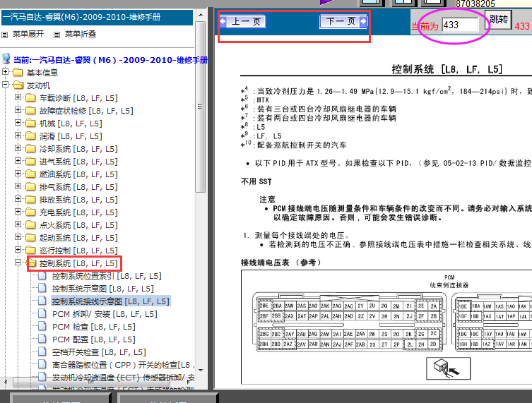Click tree panel horizontal scrollbar left arrow
The height and width of the screenshot is (403, 532).
pyautogui.click(x=6, y=382)
